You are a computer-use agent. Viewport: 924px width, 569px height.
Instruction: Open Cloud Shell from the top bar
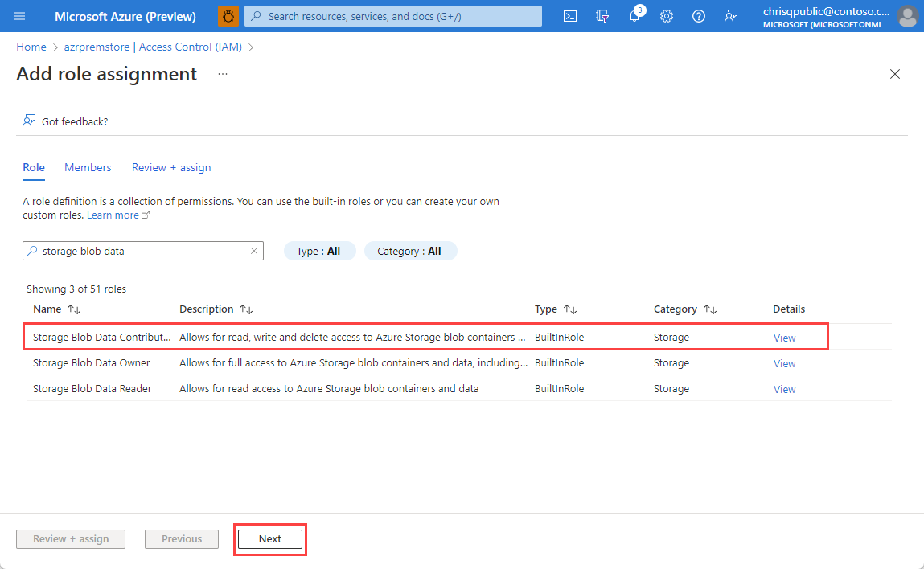(570, 17)
